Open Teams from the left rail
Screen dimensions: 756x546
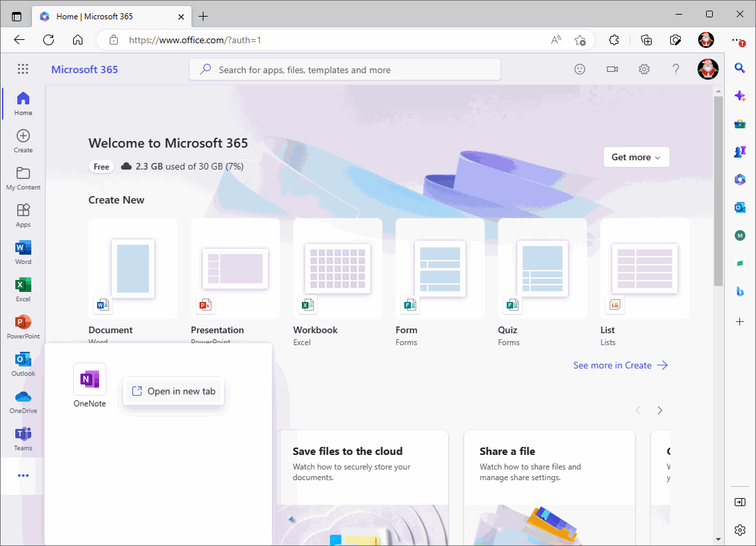23,438
